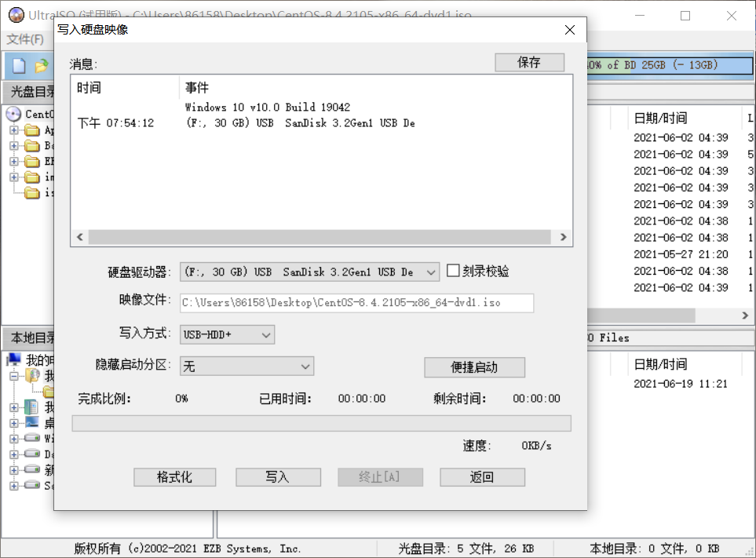Maximize the UltraISO main window
Viewport: 756px width, 558px height.
pyautogui.click(x=685, y=16)
